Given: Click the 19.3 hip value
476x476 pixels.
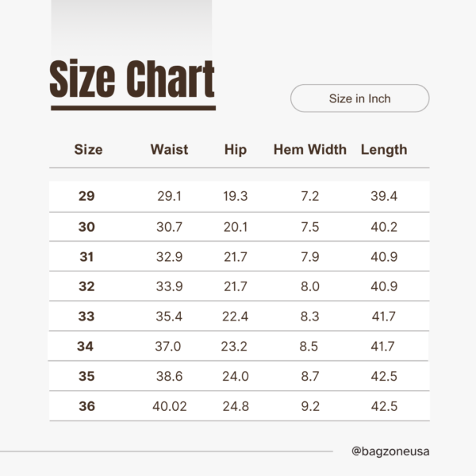Looking at the screenshot, I should pos(236,196).
